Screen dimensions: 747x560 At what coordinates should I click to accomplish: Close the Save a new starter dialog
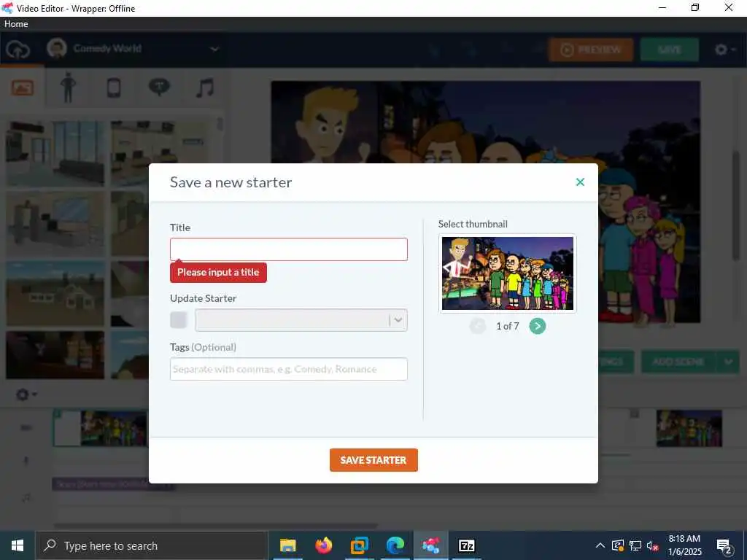coord(580,182)
